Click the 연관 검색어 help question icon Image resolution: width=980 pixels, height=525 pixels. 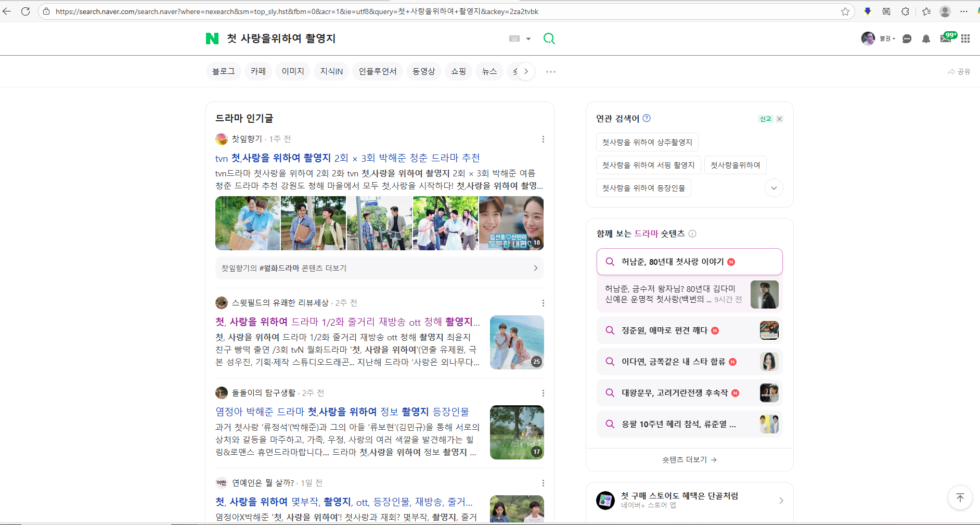647,118
